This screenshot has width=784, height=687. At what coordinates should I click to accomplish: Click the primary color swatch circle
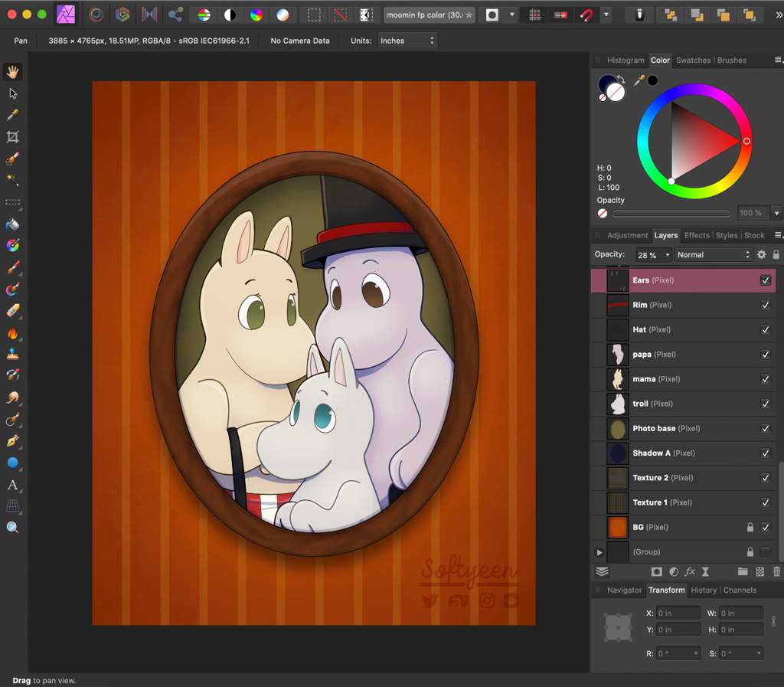coord(607,84)
